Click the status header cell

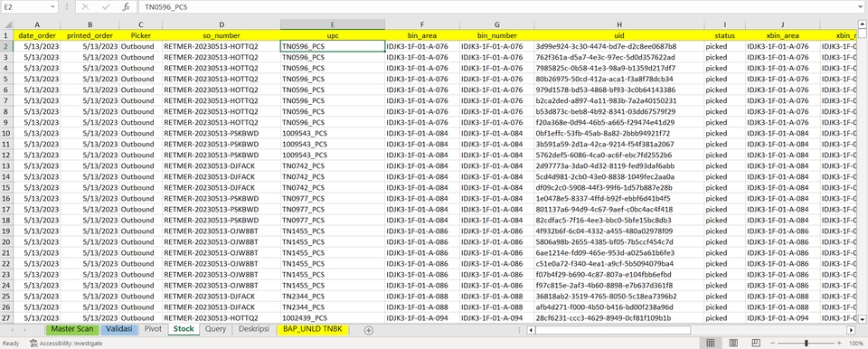pos(724,35)
